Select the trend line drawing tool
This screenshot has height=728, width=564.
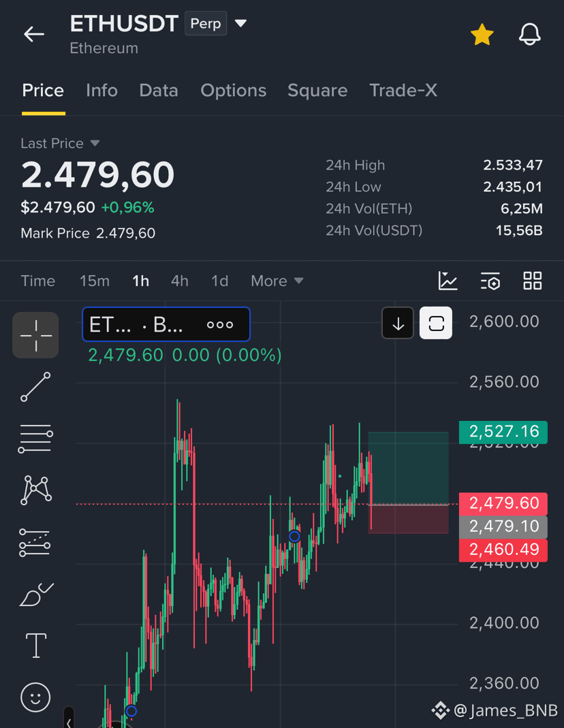[35, 387]
